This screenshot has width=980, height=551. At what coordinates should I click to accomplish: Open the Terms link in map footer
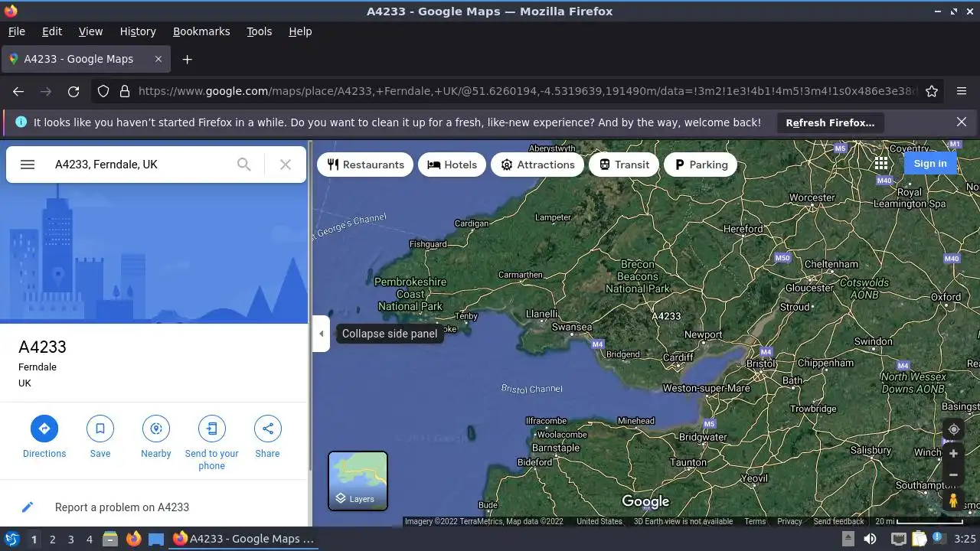pyautogui.click(x=755, y=521)
